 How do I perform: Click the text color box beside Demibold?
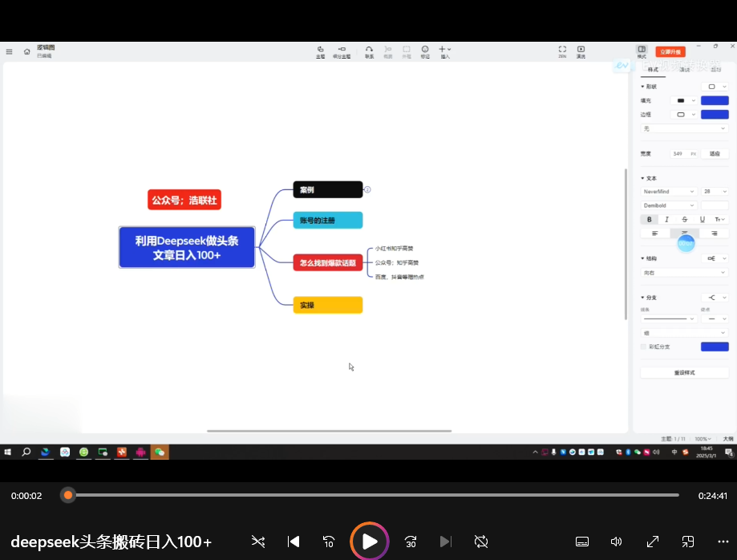click(715, 205)
